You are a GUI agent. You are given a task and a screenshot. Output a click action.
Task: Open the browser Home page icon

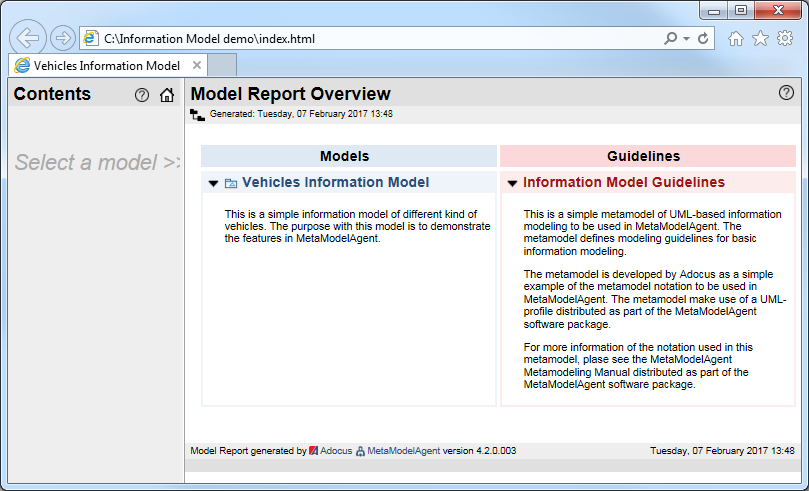tap(736, 39)
